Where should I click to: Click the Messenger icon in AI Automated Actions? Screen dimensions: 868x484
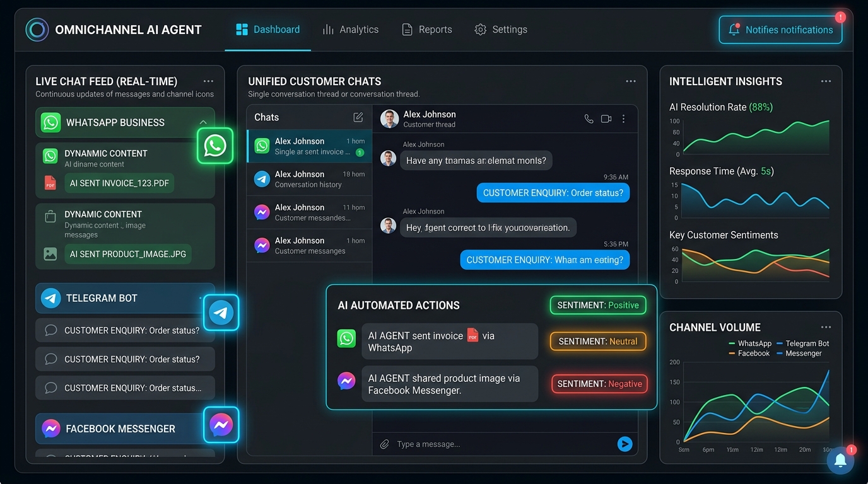(346, 381)
